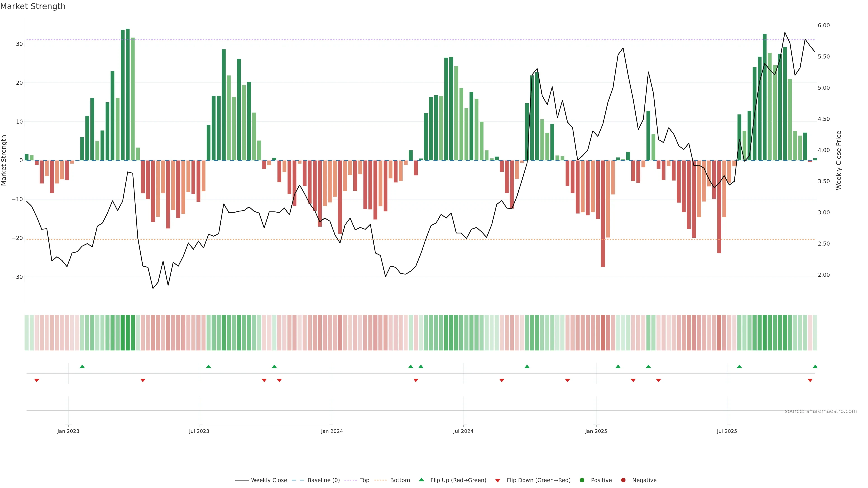Viewport: 868px width, 488px height.
Task: Click the flip-up marker just after Jul 2025
Action: [739, 366]
